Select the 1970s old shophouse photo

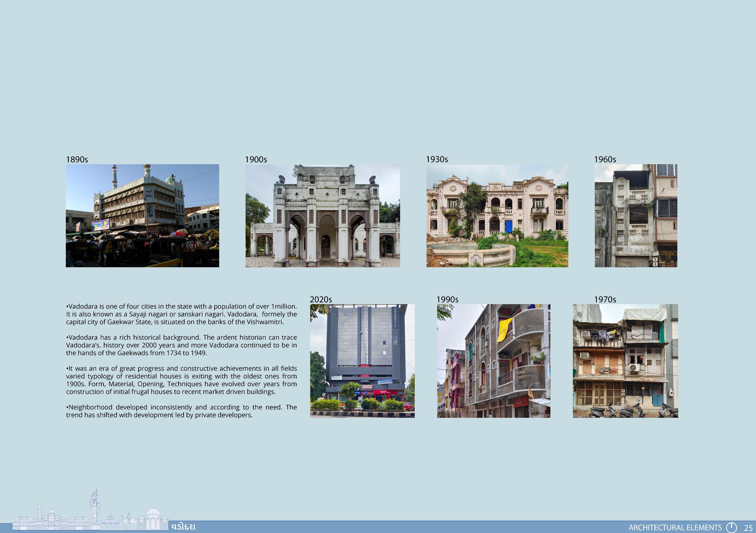pos(625,361)
